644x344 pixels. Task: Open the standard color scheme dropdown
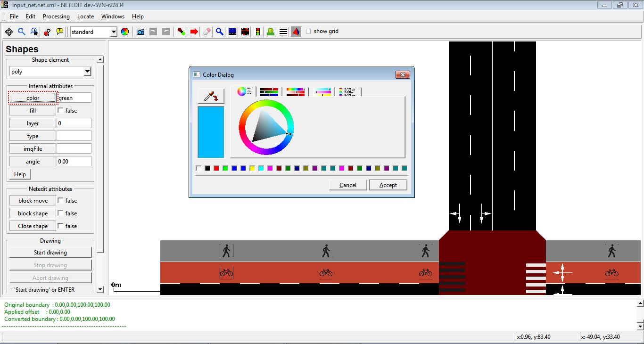pyautogui.click(x=114, y=32)
